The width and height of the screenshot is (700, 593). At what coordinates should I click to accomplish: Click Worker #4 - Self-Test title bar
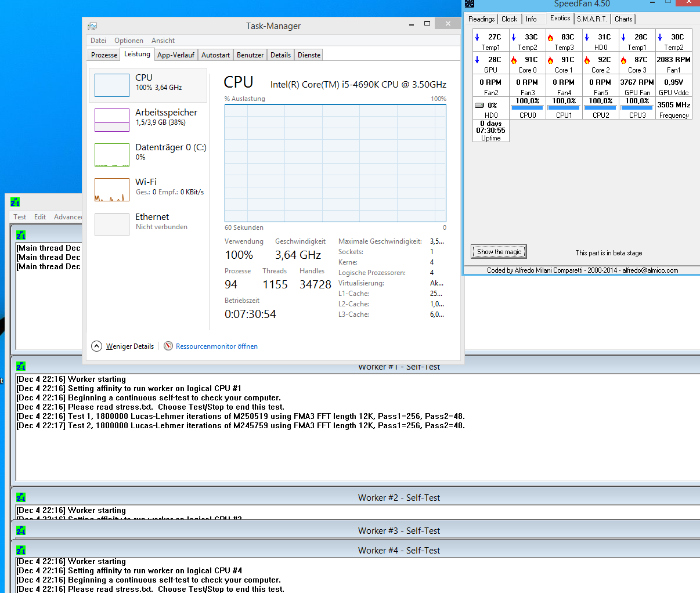[x=356, y=551]
